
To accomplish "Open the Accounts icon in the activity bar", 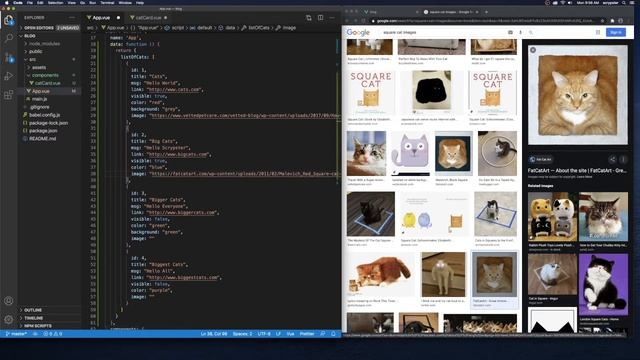I will pos(9,301).
